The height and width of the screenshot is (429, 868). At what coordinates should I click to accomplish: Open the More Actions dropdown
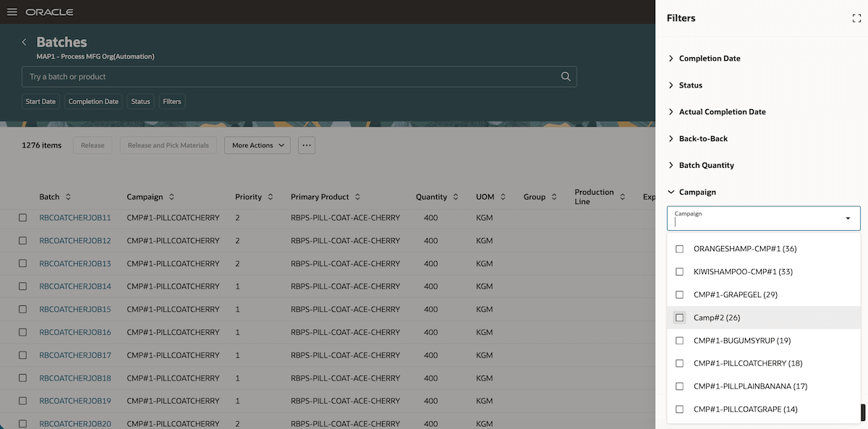(x=257, y=145)
